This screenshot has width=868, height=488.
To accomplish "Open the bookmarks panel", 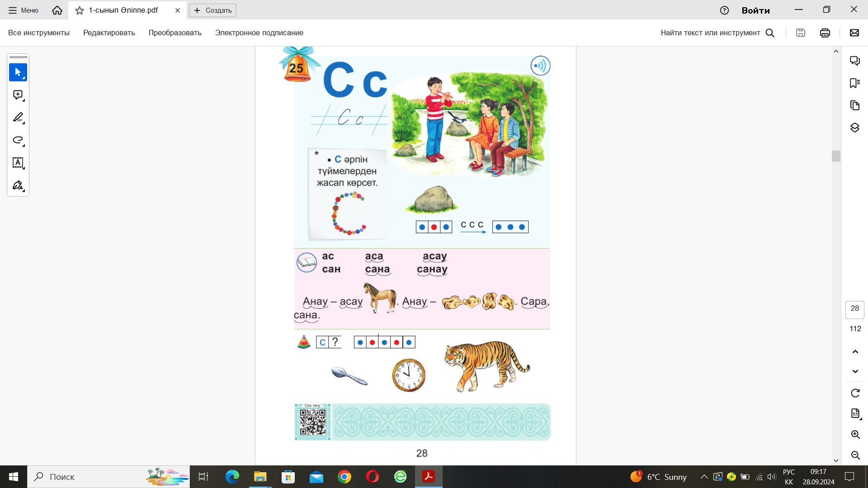I will (854, 83).
